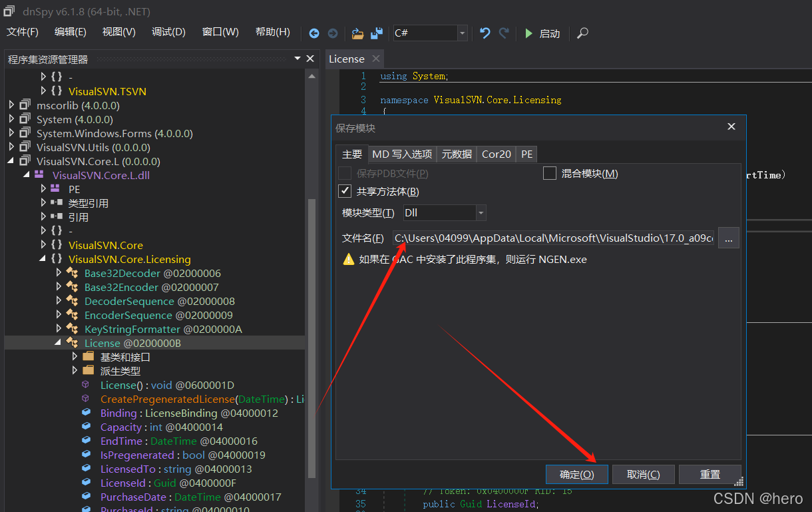Browse for file with the ... button
The image size is (812, 512).
pos(729,238)
